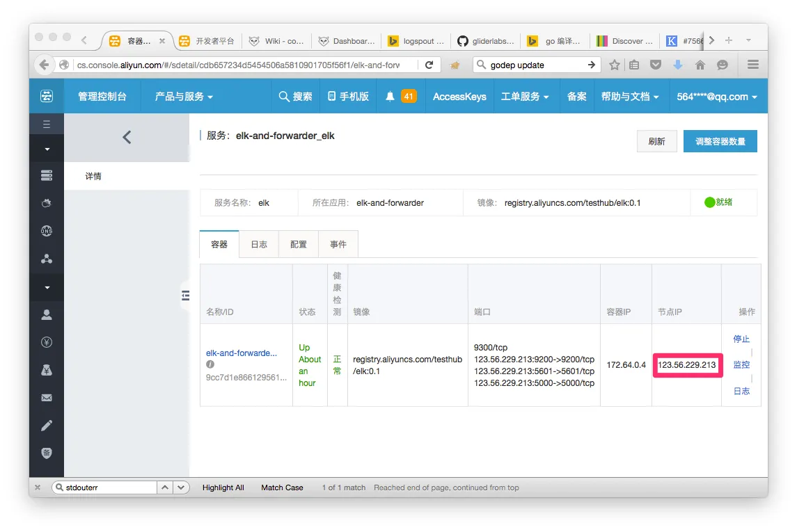This screenshot has height=532, width=797.
Task: Open browser downloads arrow icon
Action: pos(678,65)
